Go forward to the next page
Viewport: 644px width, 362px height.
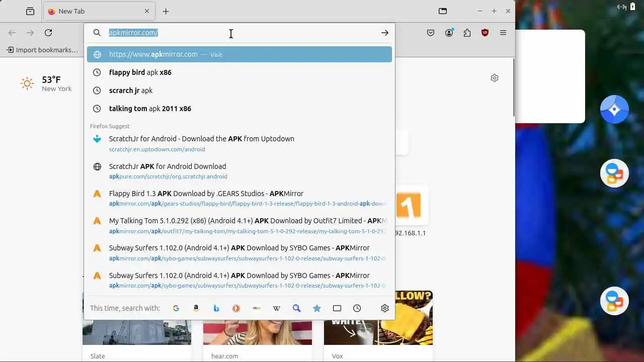[x=30, y=33]
